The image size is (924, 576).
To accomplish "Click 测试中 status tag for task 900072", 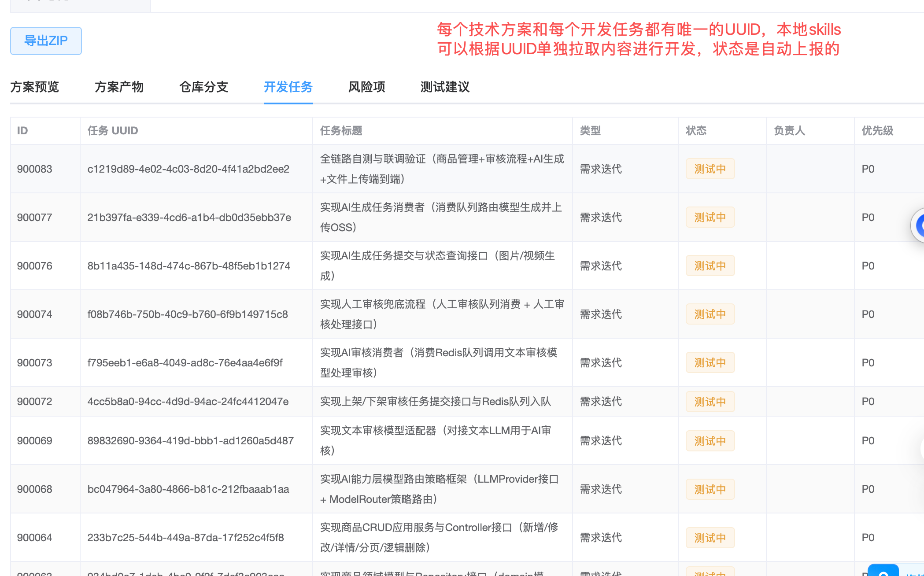I will (x=710, y=402).
